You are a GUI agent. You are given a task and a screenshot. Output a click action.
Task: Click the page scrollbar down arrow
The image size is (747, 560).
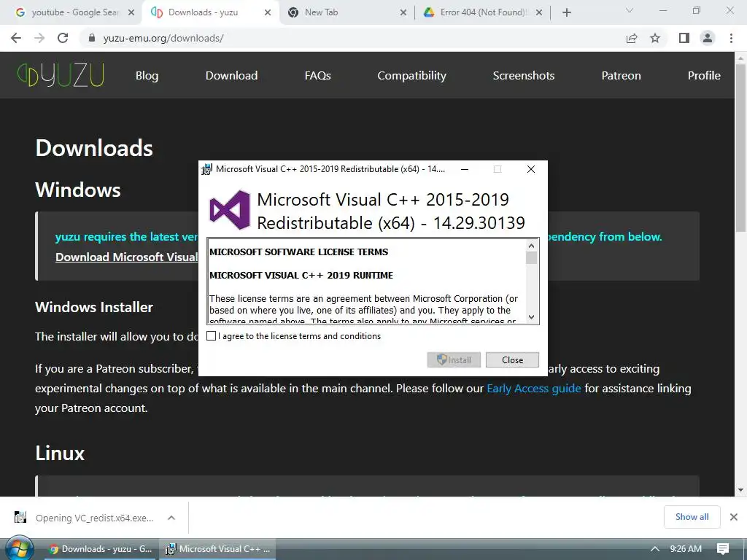tap(740, 489)
